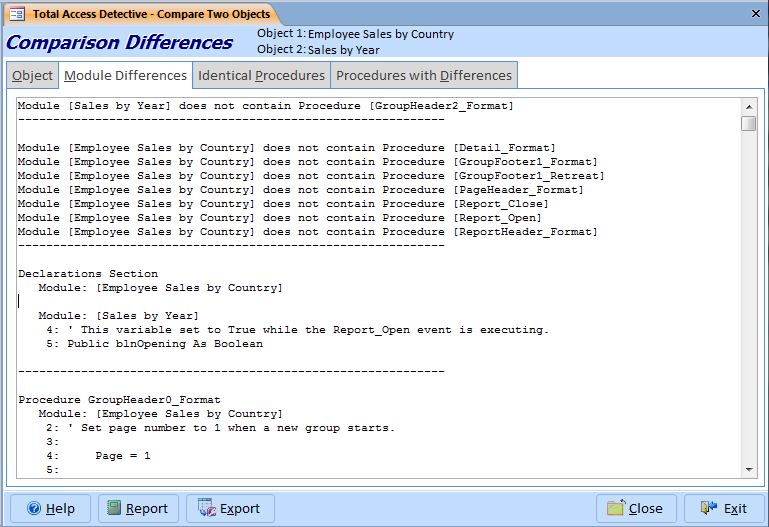Click the 'Declarations Section' heading text
The height and width of the screenshot is (527, 769).
coord(88,274)
